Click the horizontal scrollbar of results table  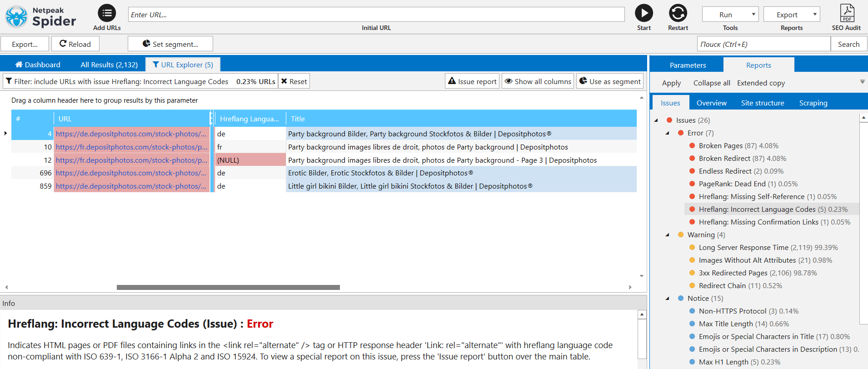tap(228, 287)
